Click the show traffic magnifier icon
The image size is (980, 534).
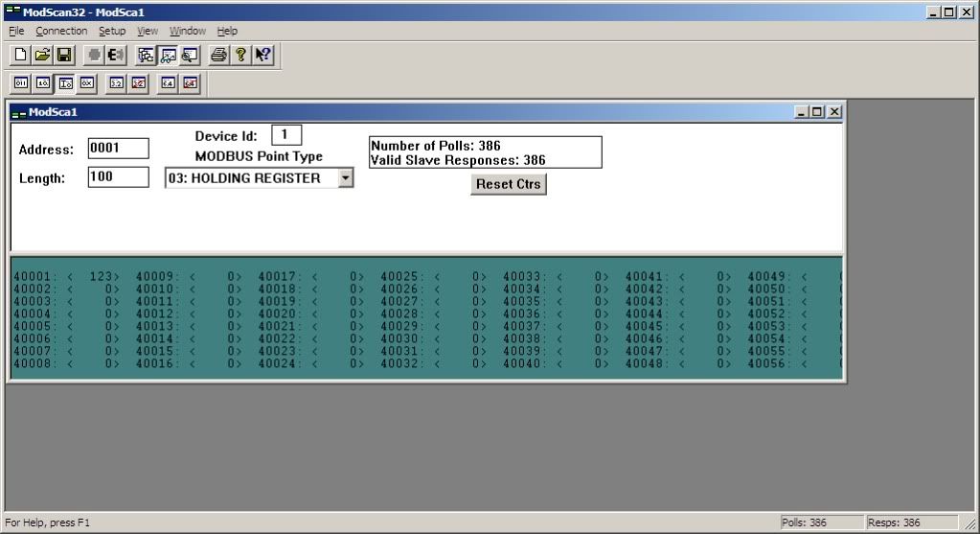[x=190, y=55]
